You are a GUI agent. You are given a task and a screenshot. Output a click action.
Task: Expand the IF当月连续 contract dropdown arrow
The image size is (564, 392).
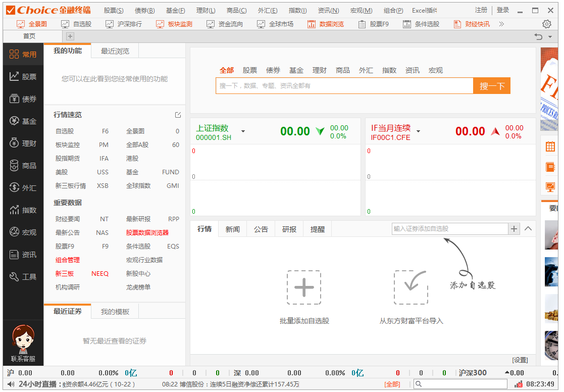[418, 131]
